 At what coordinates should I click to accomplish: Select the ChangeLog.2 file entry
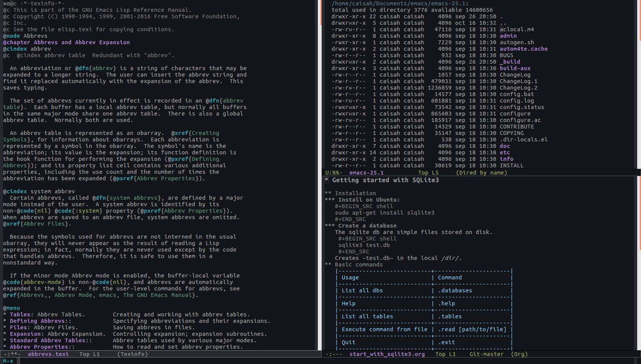tap(519, 88)
